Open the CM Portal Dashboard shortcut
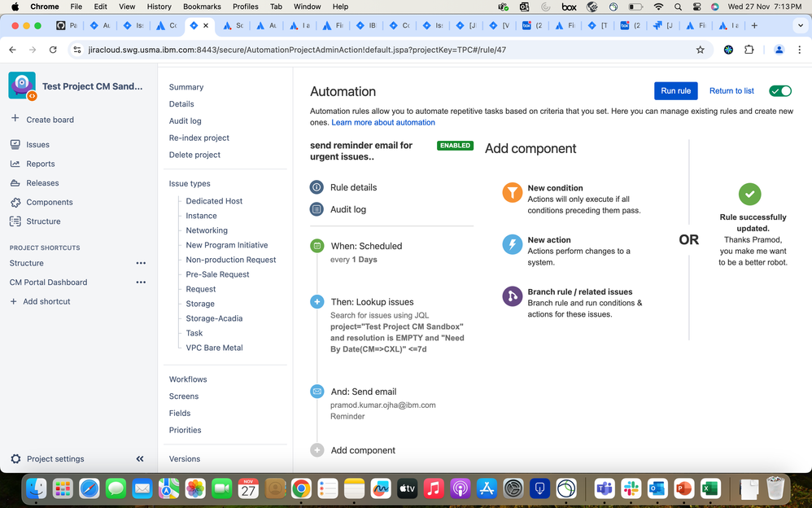 [x=48, y=282]
